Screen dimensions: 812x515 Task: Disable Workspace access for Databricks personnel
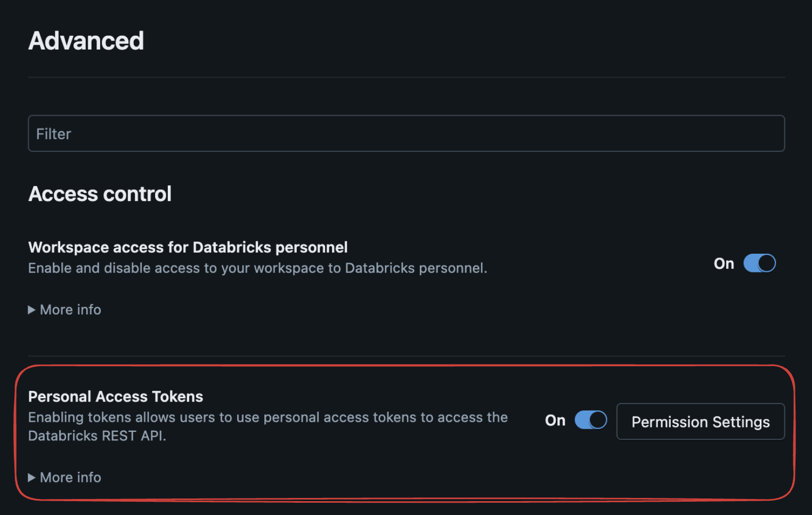coord(760,263)
